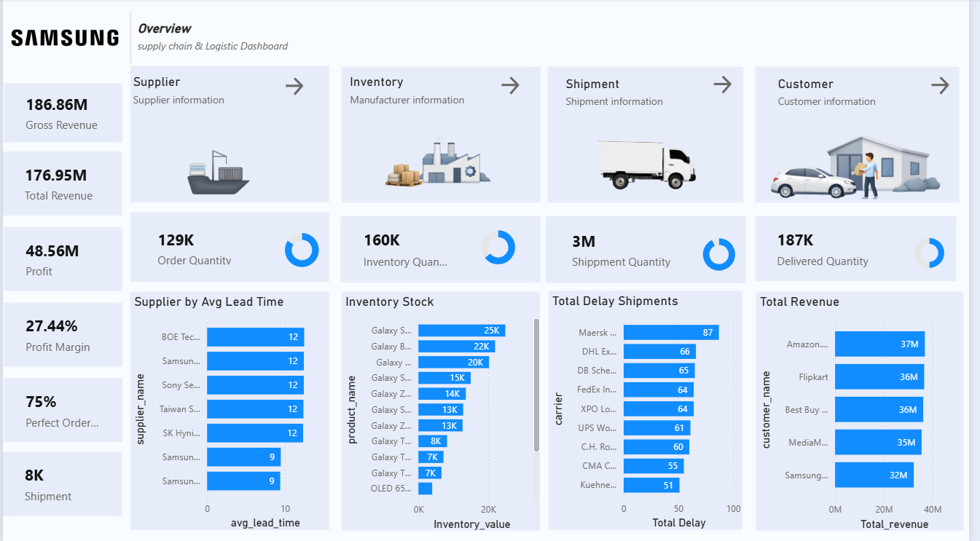Click the Amazon revenue bar 37M

pos(880,344)
